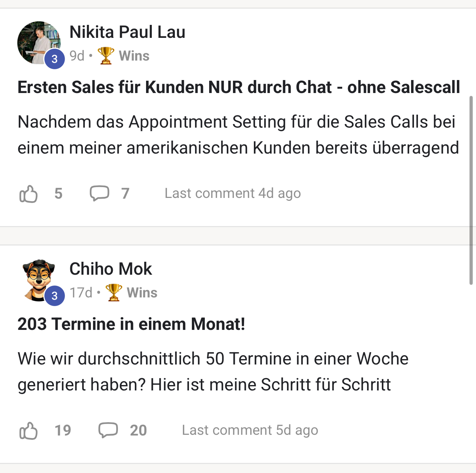Click 'Last comment 4d ago' text
Image resolution: width=476 pixels, height=473 pixels.
(x=233, y=194)
